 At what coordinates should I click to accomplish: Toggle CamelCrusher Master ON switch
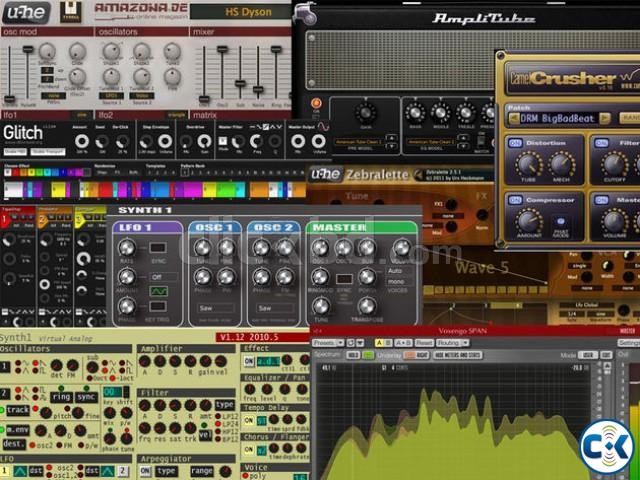601,200
